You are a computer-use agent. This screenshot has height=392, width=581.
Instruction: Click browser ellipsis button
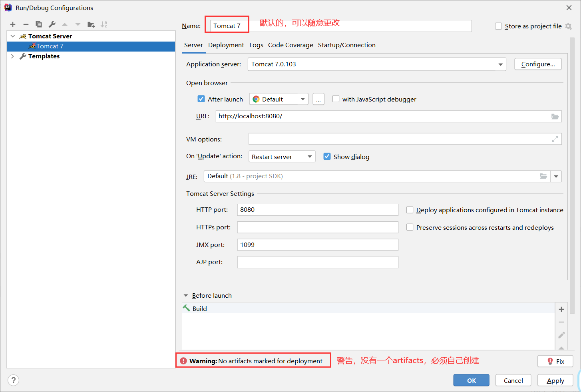coord(318,99)
